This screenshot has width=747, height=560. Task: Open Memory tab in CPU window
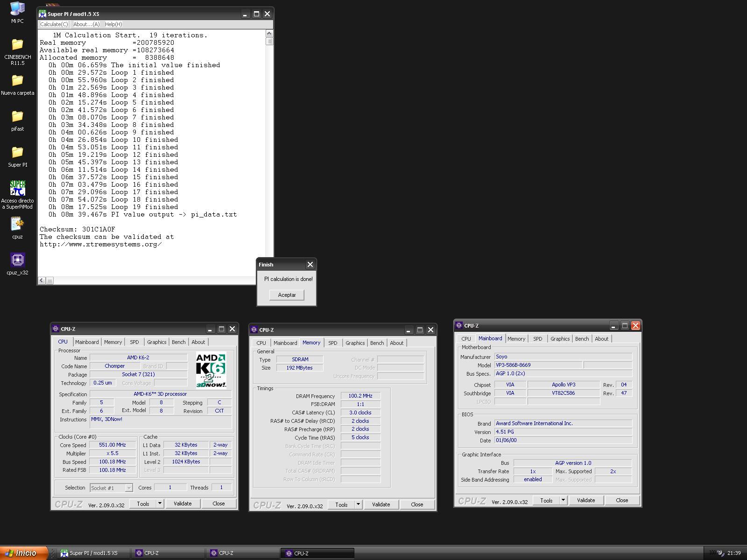113,342
